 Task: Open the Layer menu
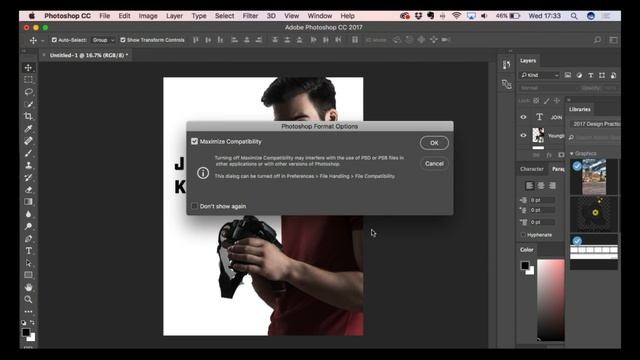point(174,16)
